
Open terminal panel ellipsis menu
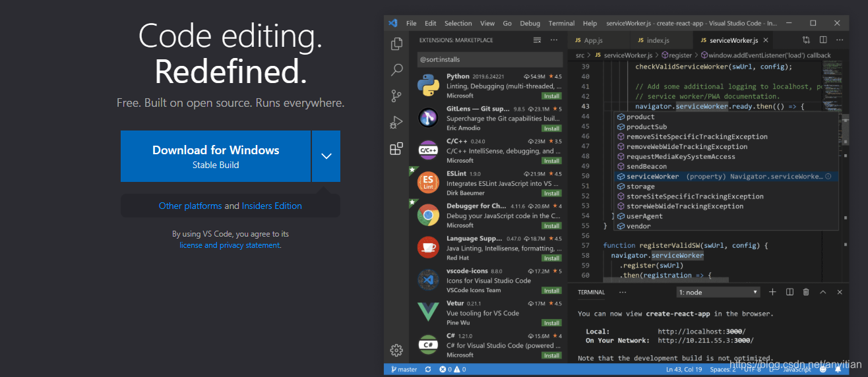click(622, 292)
